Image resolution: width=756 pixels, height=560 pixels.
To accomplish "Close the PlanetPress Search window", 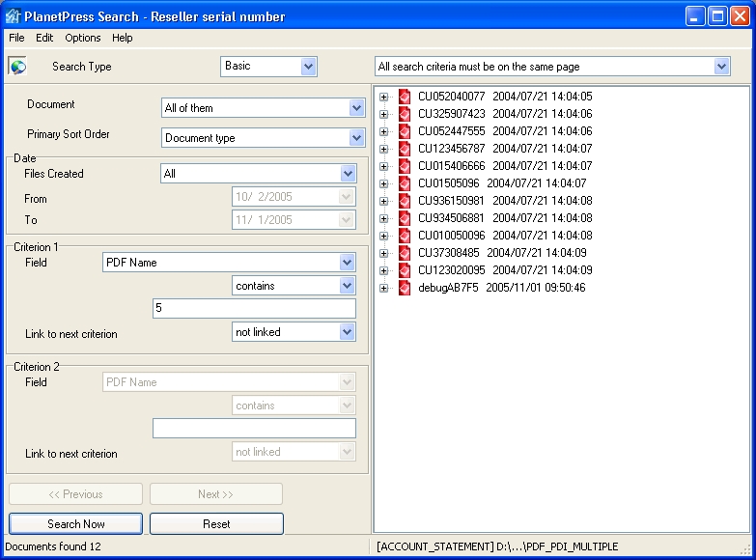I will click(740, 15).
